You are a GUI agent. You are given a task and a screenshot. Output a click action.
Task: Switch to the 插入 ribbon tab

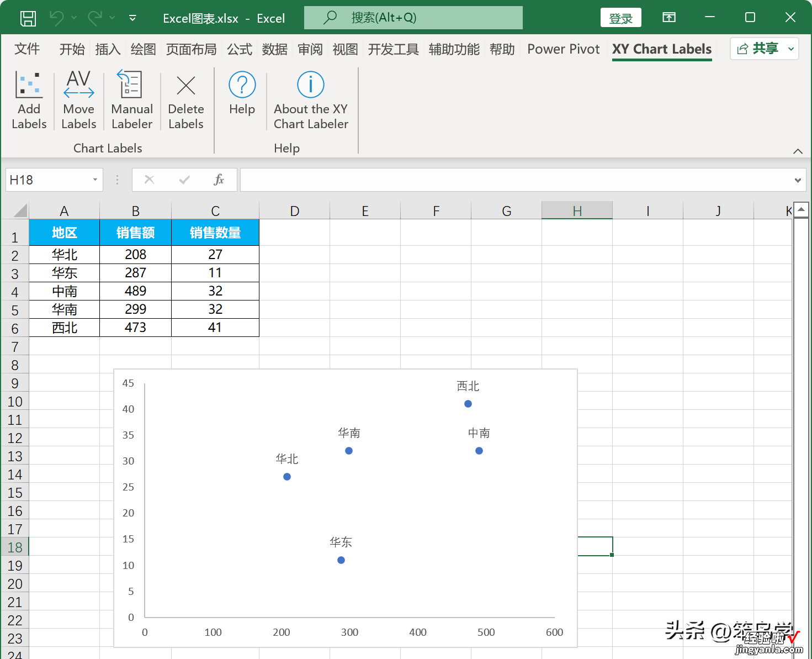coord(108,49)
